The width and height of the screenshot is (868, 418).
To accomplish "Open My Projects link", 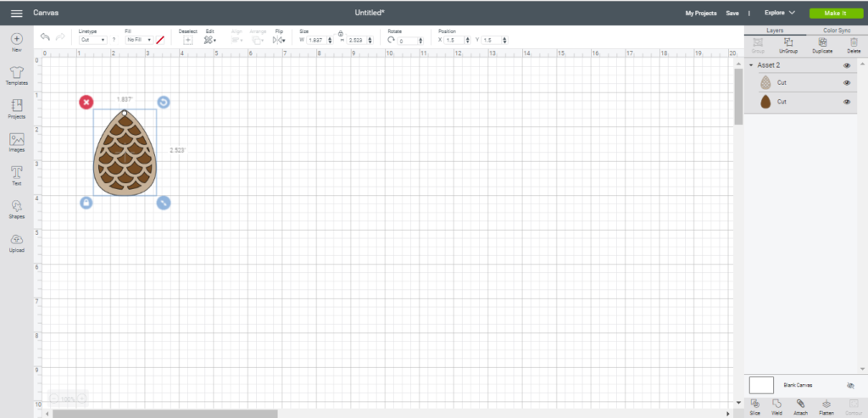I will tap(702, 14).
